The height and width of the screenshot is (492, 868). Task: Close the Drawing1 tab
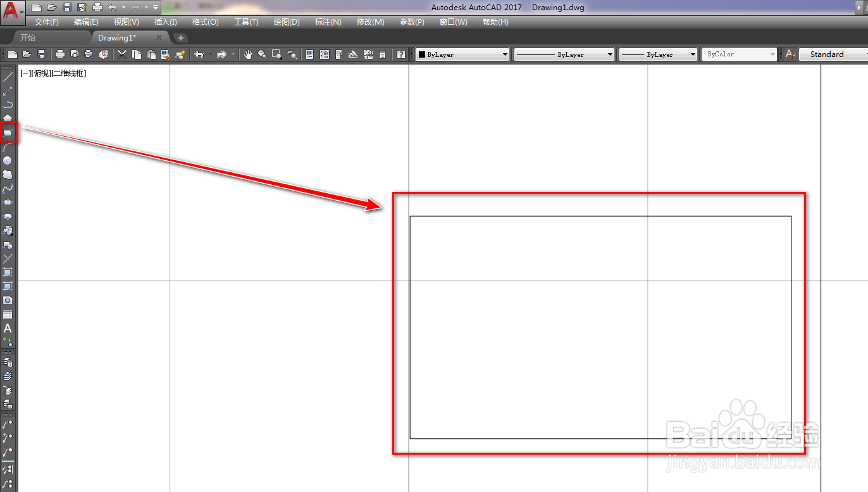(x=159, y=37)
